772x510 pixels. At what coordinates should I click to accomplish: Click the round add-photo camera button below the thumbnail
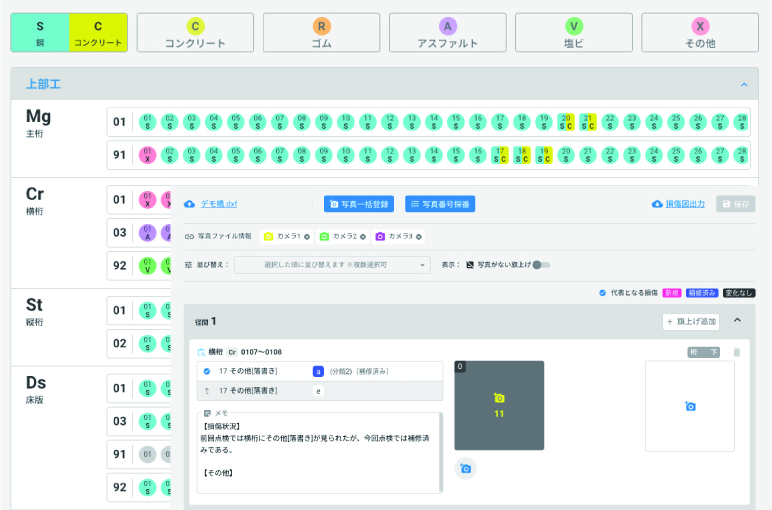tap(465, 468)
